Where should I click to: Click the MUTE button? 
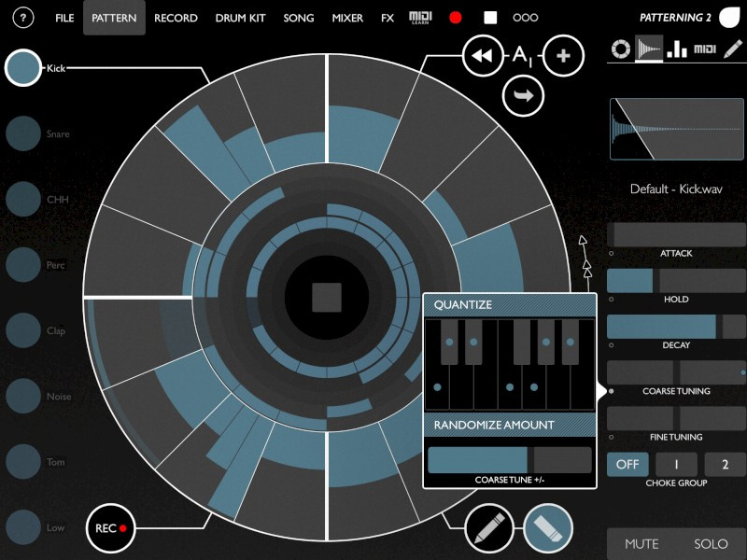[x=641, y=544]
